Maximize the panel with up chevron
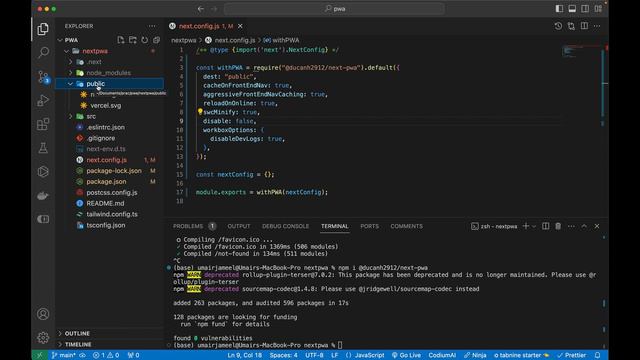Image resolution: width=640 pixels, height=360 pixels. click(584, 226)
